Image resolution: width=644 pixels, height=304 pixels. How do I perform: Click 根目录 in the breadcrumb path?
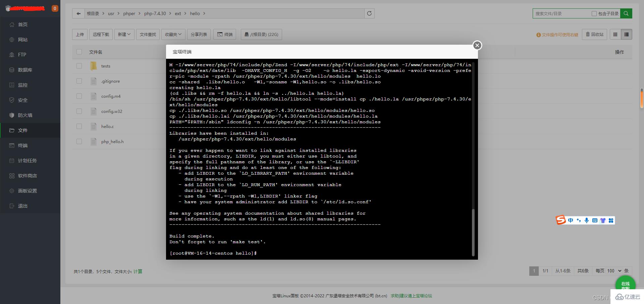pyautogui.click(x=93, y=13)
